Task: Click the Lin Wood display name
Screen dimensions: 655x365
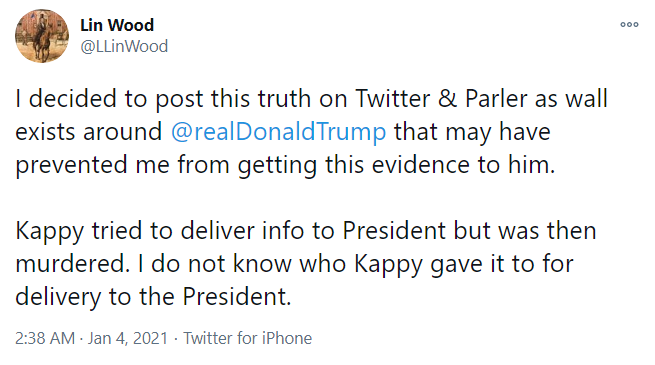Action: [117, 25]
